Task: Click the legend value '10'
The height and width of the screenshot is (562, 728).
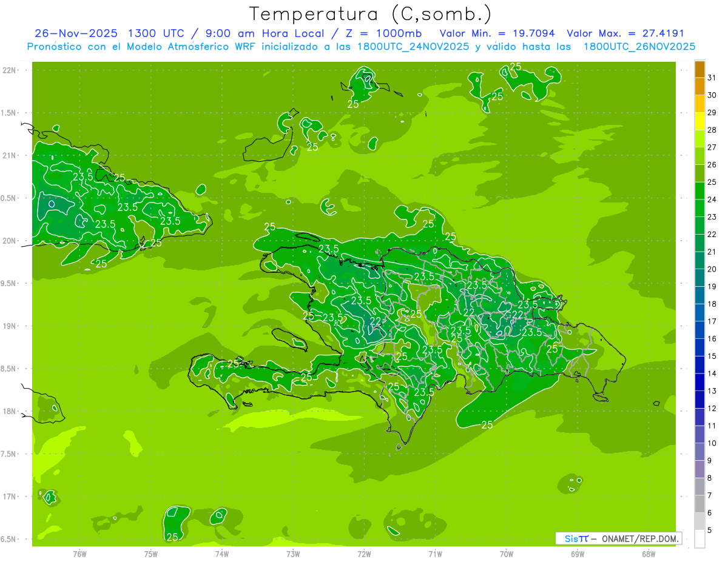Action: tap(712, 443)
